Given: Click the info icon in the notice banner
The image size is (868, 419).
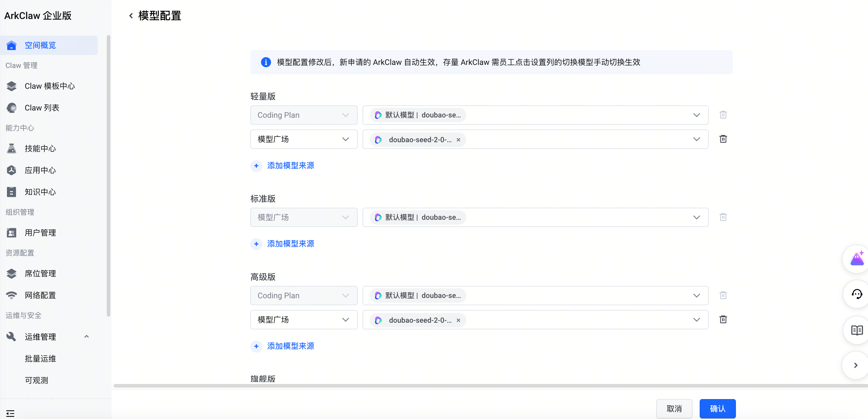Looking at the screenshot, I should (x=265, y=62).
